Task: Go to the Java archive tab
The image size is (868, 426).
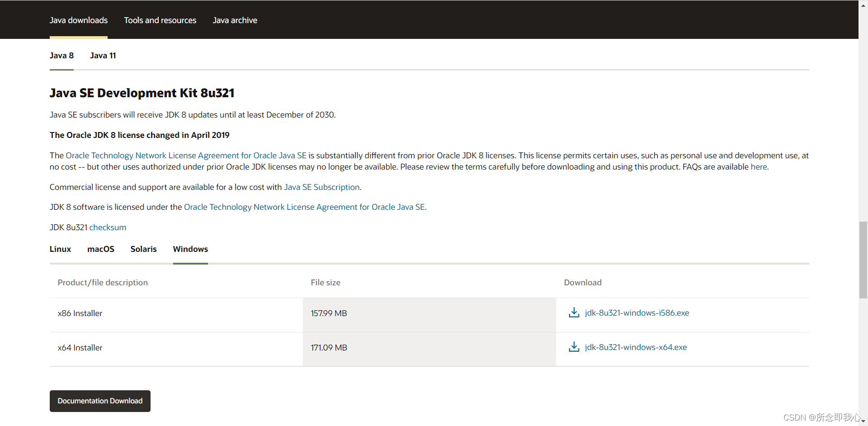Action: [x=235, y=20]
